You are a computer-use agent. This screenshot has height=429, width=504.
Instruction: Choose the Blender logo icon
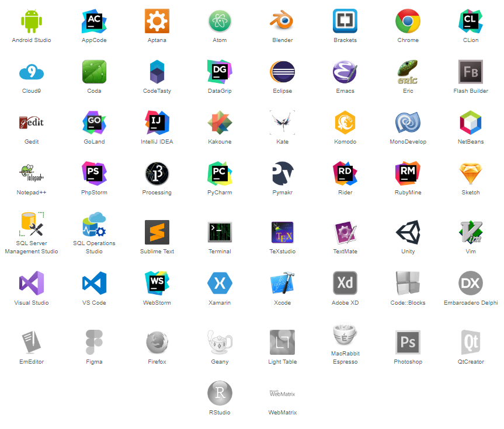point(282,20)
